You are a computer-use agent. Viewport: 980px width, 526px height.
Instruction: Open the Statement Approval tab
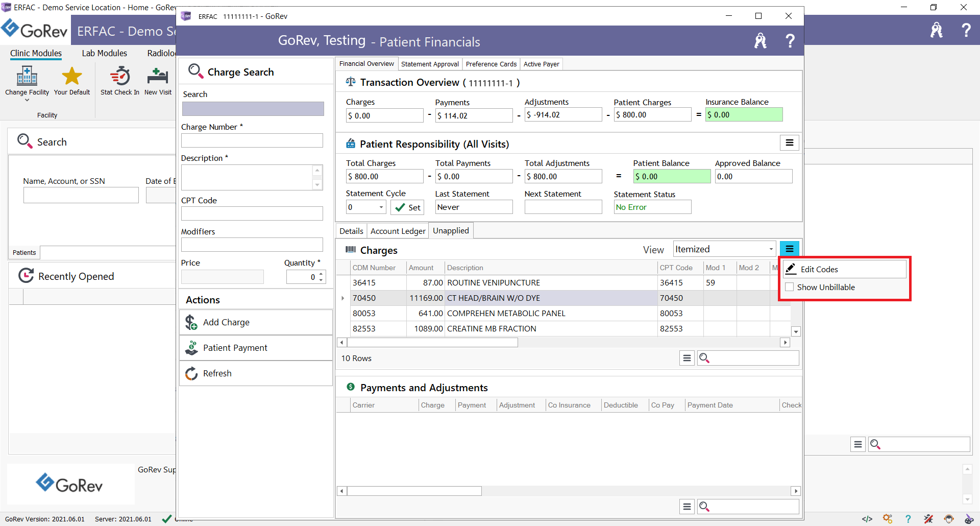click(430, 64)
